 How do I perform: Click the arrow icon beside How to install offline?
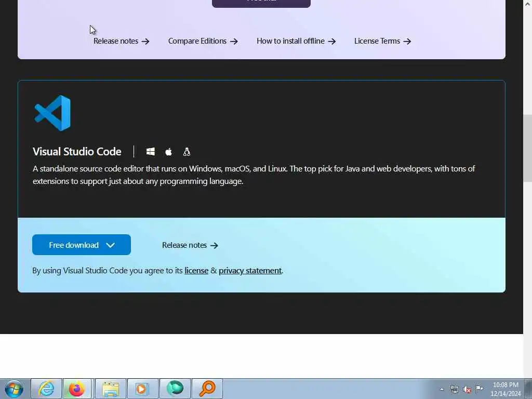332,42
